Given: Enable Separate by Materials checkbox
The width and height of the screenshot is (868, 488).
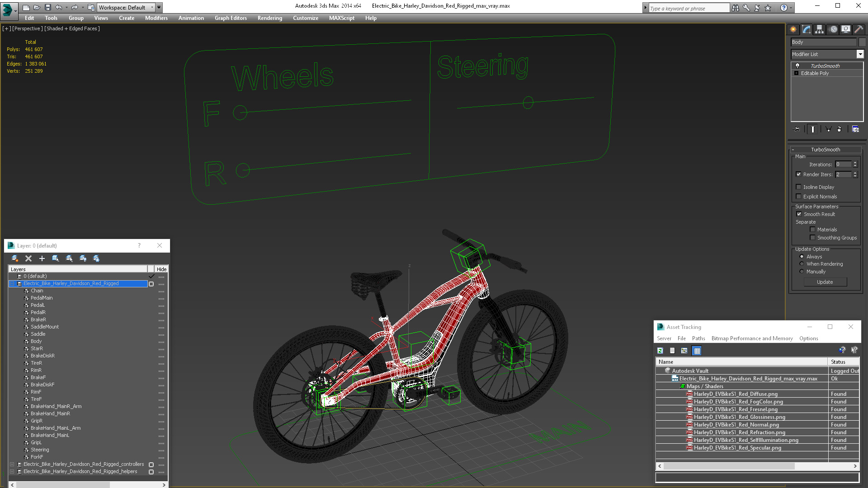Looking at the screenshot, I should 812,230.
